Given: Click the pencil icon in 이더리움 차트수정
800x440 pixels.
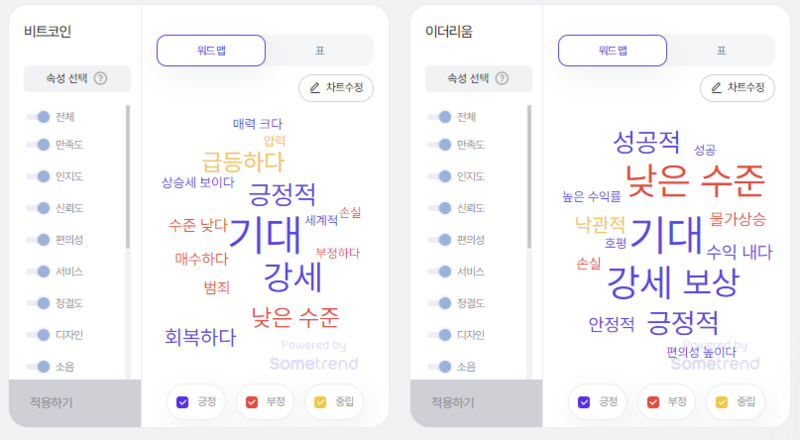Looking at the screenshot, I should click(x=716, y=88).
